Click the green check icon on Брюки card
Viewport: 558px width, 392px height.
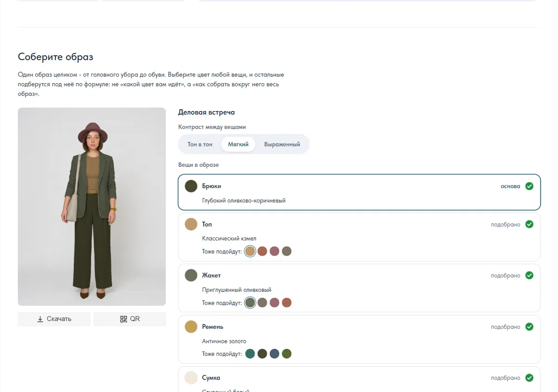[x=529, y=186]
